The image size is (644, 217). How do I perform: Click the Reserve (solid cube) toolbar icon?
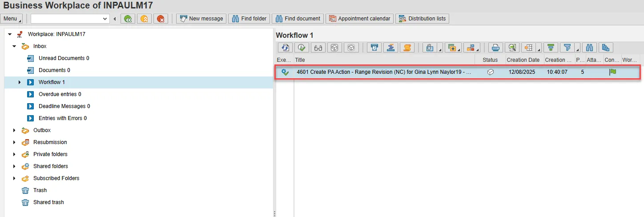coord(334,48)
